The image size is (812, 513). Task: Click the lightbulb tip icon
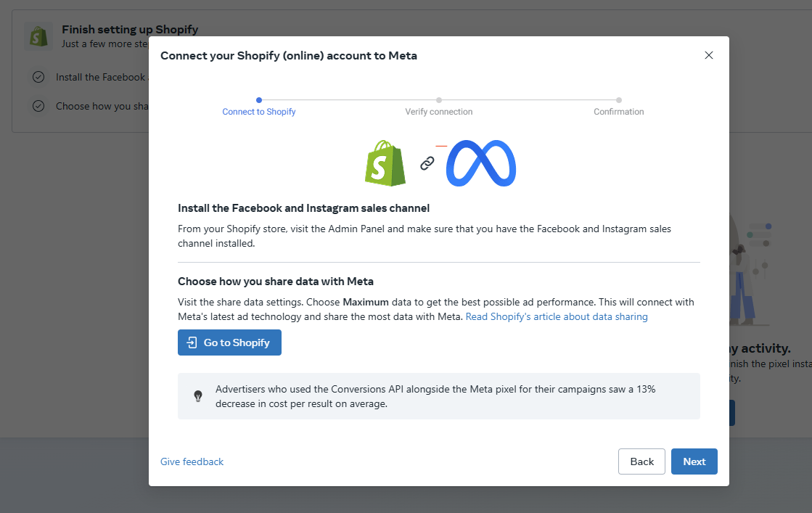pos(198,396)
